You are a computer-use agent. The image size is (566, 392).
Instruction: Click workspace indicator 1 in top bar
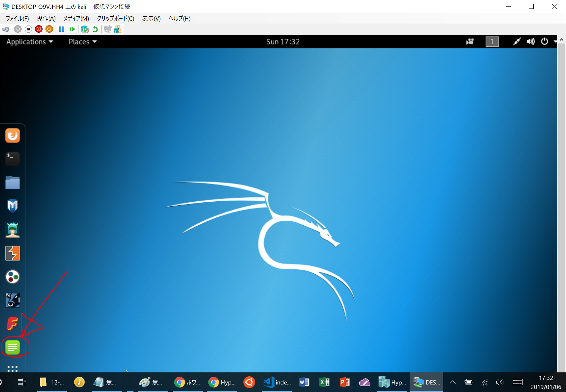pyautogui.click(x=492, y=42)
